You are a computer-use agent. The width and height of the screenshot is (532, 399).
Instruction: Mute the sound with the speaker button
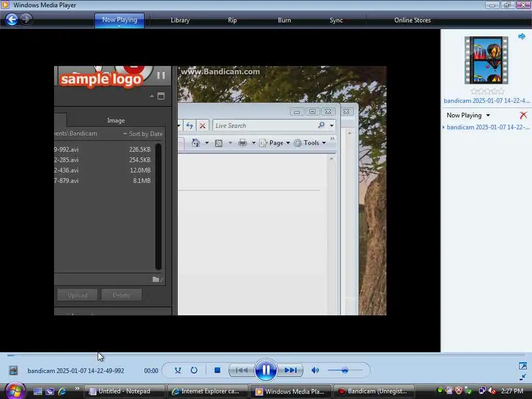(315, 370)
